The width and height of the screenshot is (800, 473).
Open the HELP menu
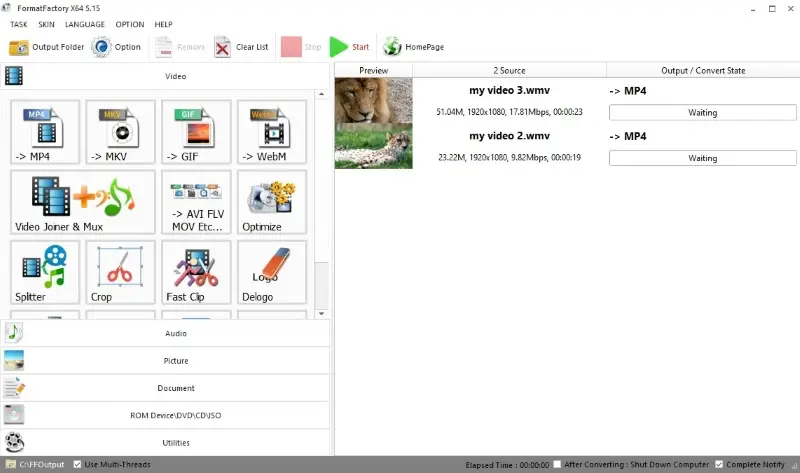pyautogui.click(x=163, y=24)
